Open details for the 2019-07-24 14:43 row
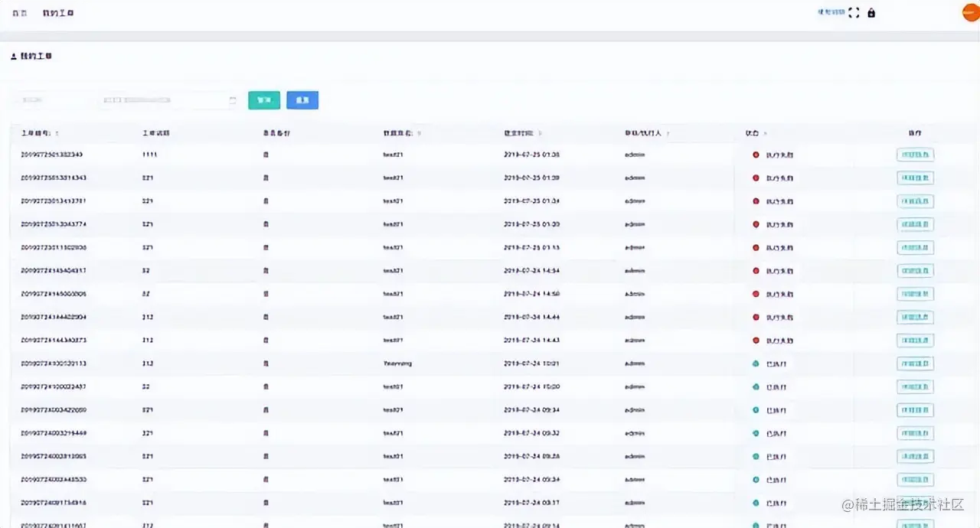The image size is (980, 528). point(915,341)
